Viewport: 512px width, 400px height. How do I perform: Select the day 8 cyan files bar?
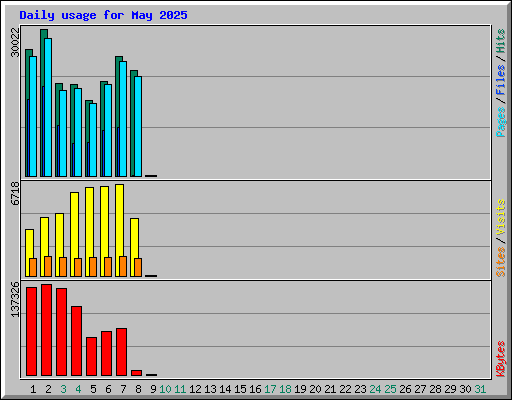click(x=138, y=126)
